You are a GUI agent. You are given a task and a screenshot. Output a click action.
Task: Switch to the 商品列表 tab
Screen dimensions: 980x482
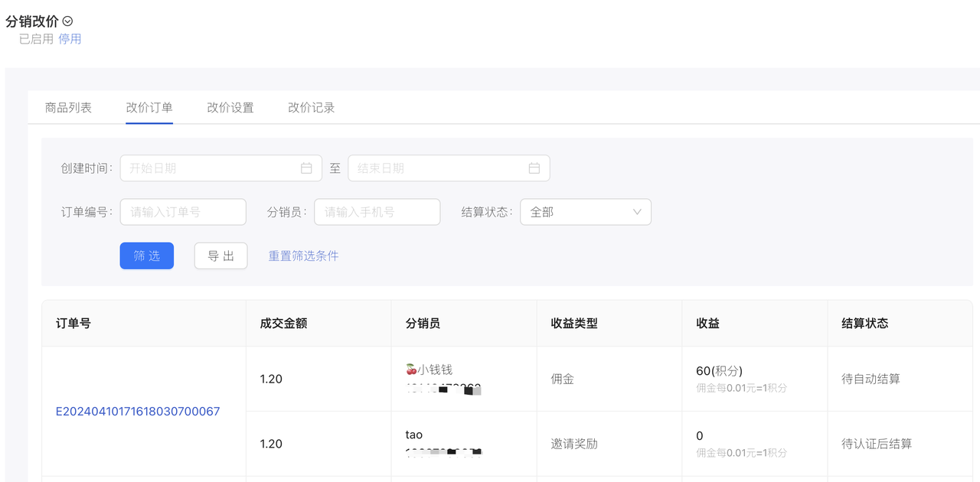pyautogui.click(x=68, y=108)
